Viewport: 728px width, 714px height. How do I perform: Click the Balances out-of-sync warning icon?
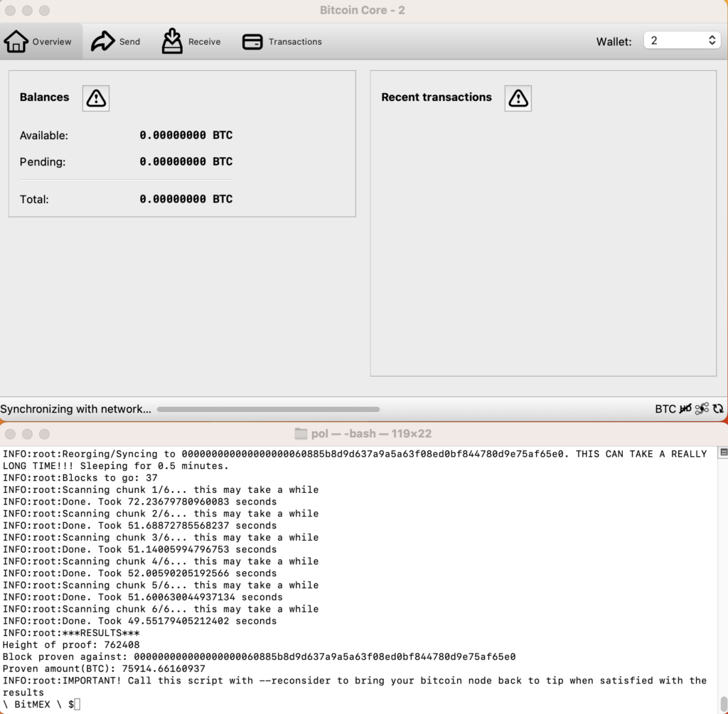tap(96, 98)
